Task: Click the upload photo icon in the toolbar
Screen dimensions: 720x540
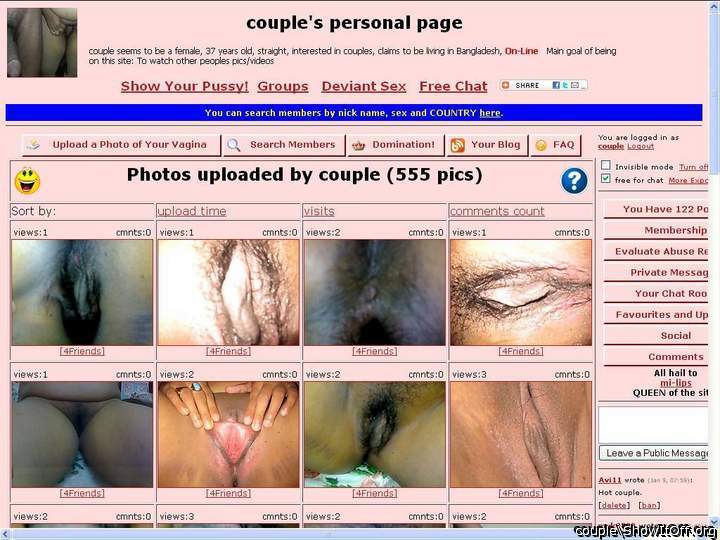Action: 34,145
